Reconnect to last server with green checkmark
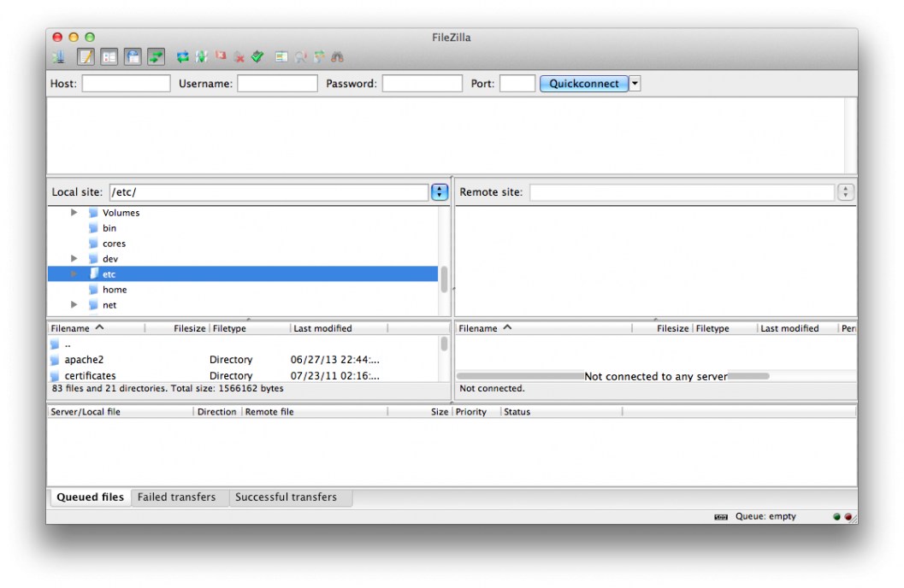Viewport: 904px width, 588px height. [257, 56]
